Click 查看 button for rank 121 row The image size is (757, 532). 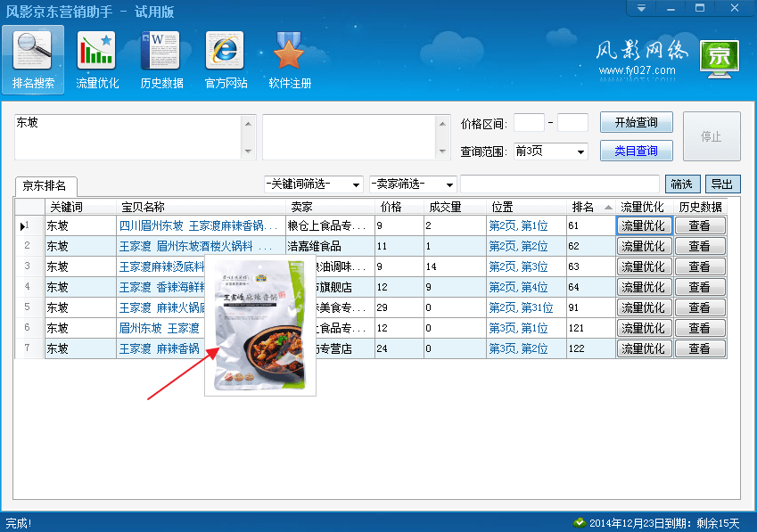click(700, 329)
